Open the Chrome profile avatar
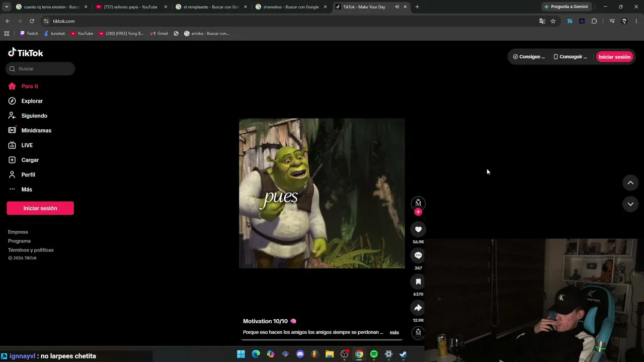The image size is (644, 362). point(624,21)
